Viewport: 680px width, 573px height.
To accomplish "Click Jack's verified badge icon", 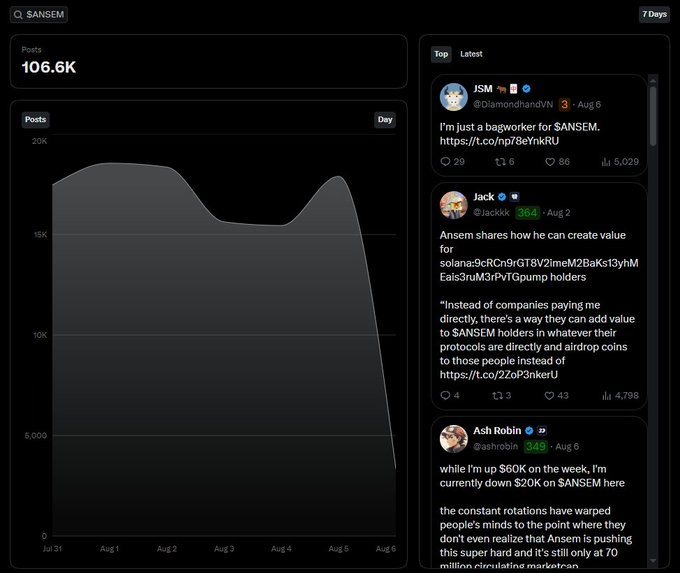I will coord(502,197).
